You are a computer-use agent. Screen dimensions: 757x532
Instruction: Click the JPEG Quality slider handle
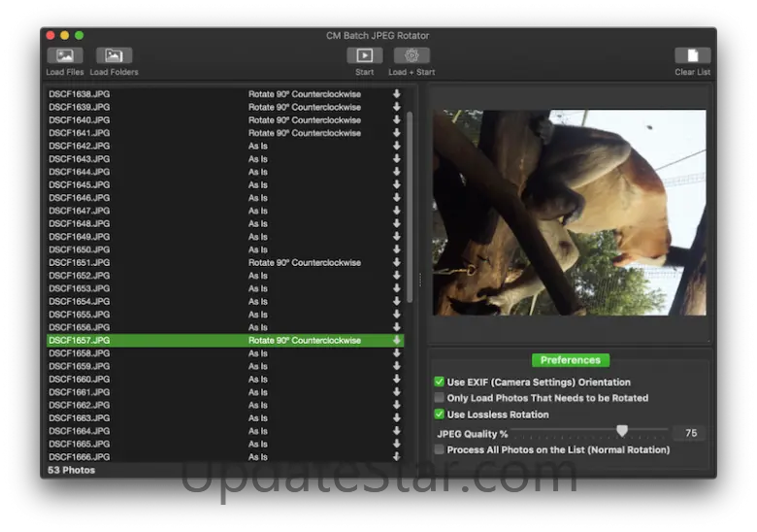[622, 431]
